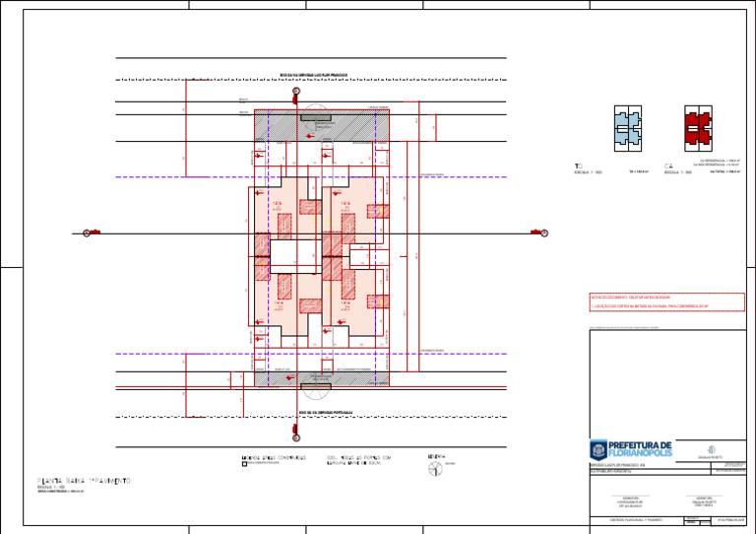Click the lower street axis label "EIXO DA VIA"
This screenshot has width=756, height=534.
(326, 413)
